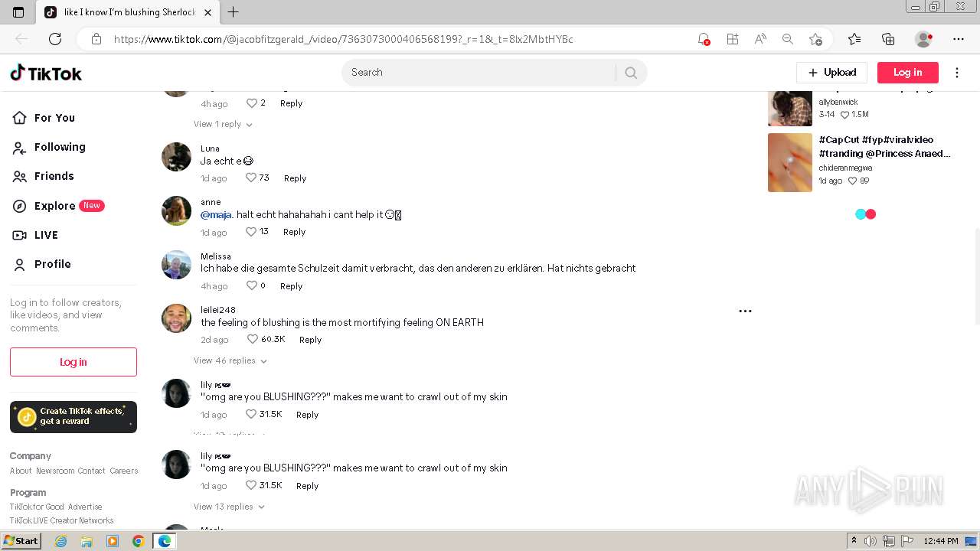
Task: Open the Windows Start menu
Action: click(21, 541)
